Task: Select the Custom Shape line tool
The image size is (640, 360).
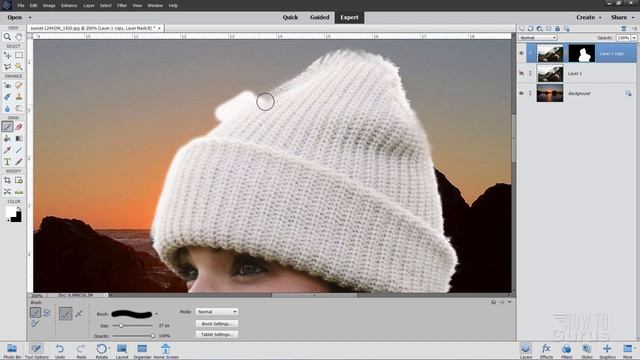Action: coord(19,150)
